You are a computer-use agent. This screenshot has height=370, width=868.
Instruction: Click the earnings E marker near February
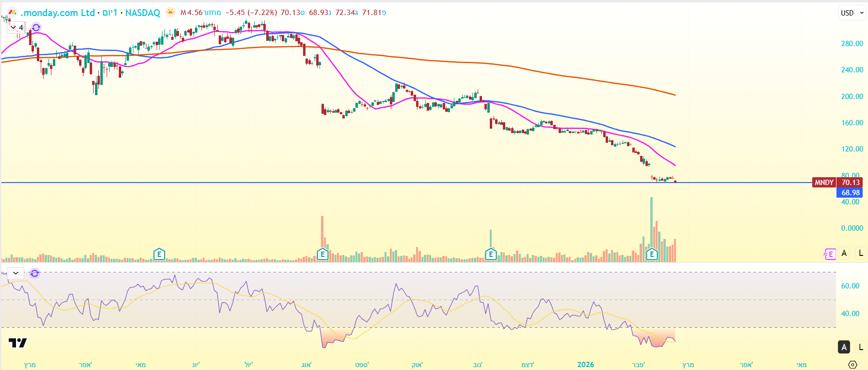(x=652, y=254)
